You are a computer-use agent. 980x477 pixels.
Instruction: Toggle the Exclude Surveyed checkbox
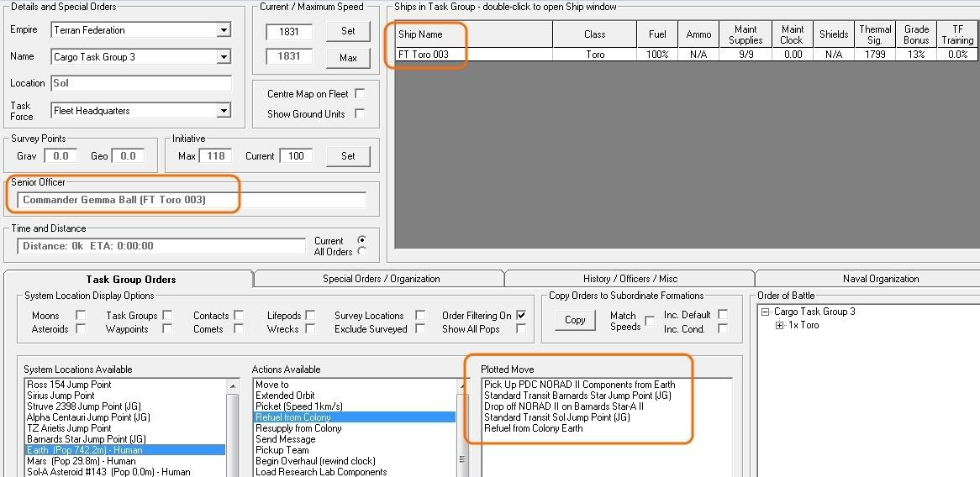420,329
